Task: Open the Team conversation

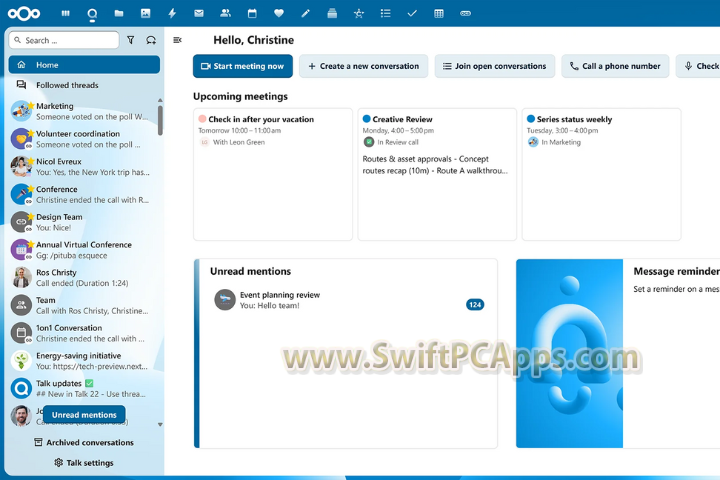Action: pos(83,305)
